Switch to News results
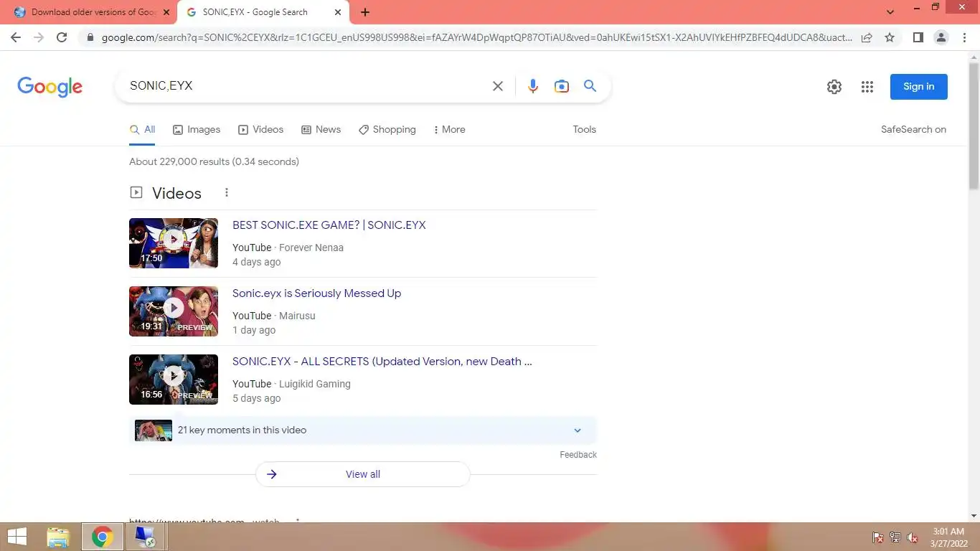Viewport: 980px width, 551px height. (321, 130)
